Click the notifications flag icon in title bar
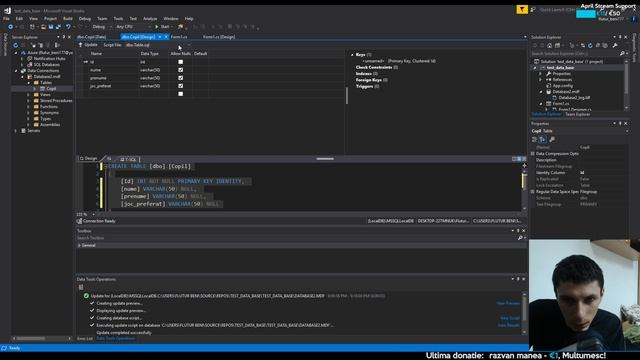The image size is (640, 360). coord(522,9)
